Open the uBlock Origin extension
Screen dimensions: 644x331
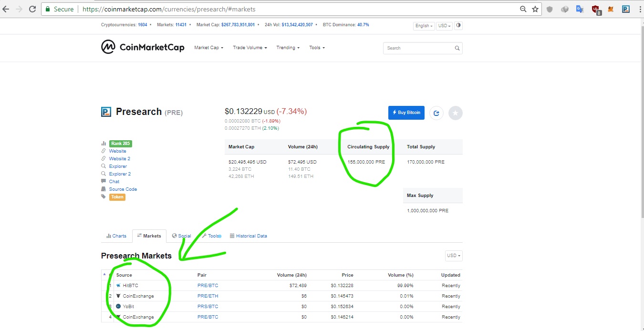[x=596, y=9]
